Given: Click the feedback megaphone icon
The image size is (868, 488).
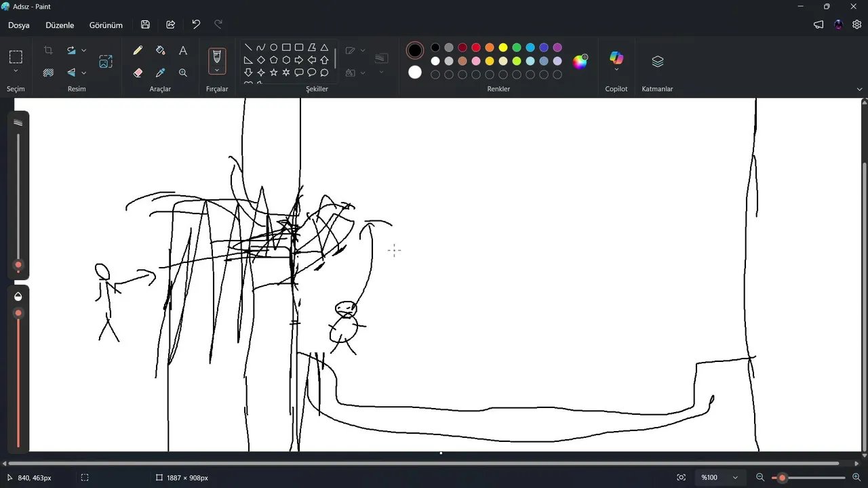Looking at the screenshot, I should [818, 24].
